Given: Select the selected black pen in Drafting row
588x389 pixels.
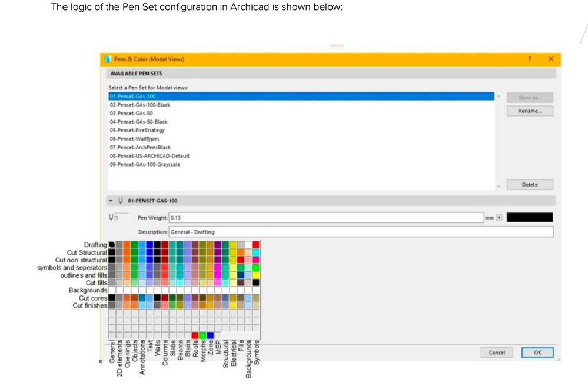Looking at the screenshot, I should tap(112, 245).
